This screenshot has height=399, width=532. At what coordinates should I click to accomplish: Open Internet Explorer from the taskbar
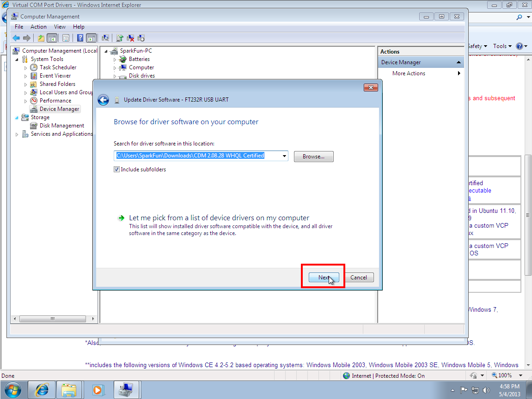(x=42, y=390)
